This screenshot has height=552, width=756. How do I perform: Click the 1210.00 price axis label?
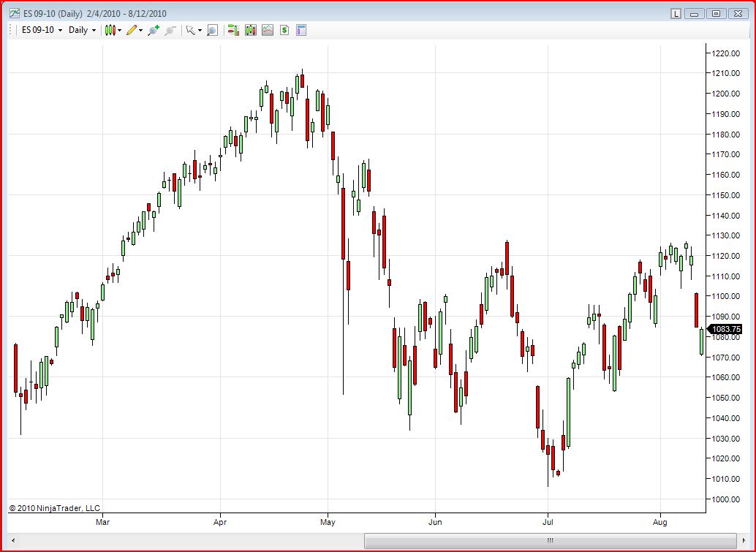pyautogui.click(x=725, y=73)
